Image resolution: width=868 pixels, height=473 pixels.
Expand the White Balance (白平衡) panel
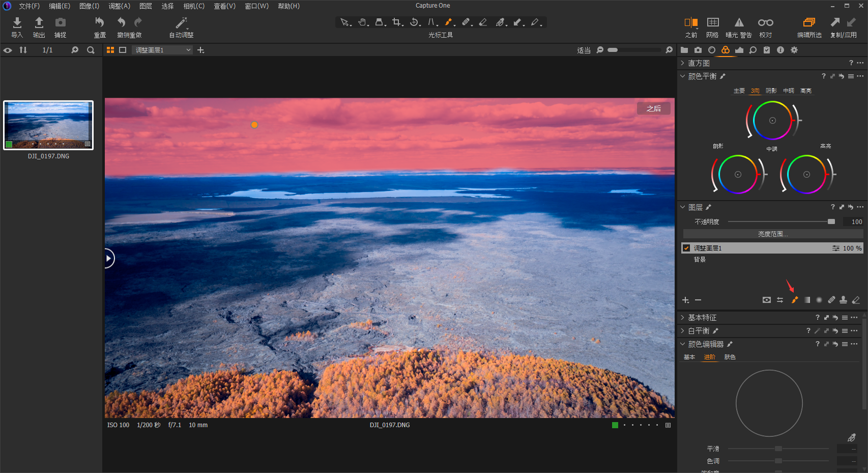pos(683,330)
